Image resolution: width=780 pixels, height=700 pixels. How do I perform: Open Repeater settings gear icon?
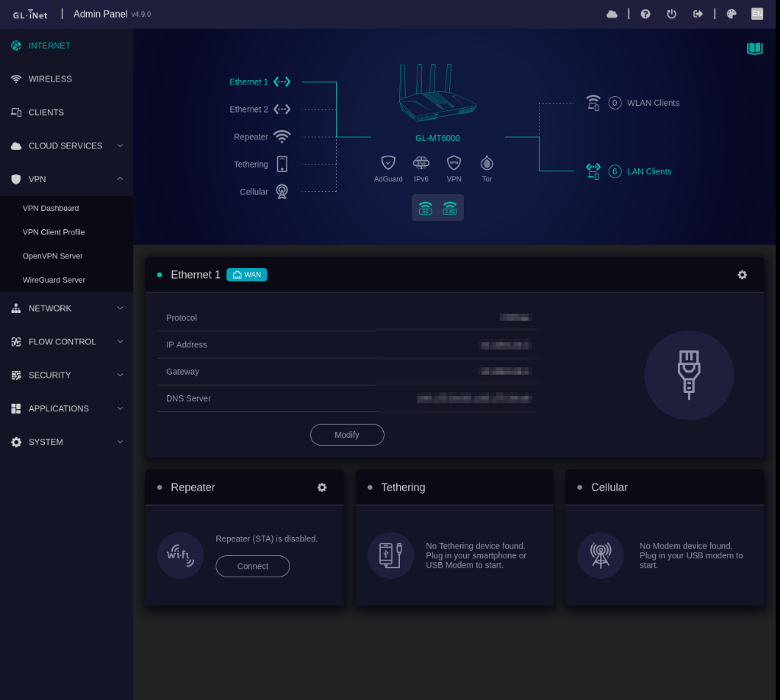click(x=322, y=487)
